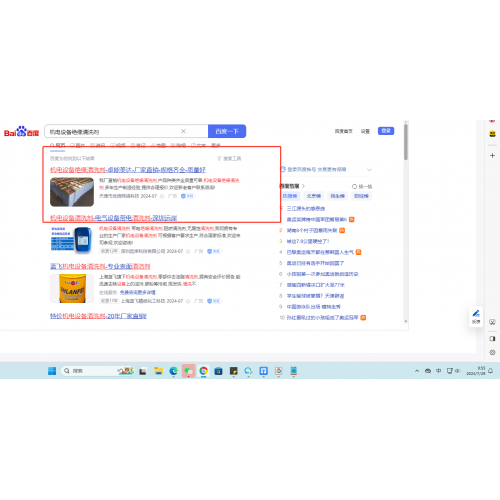
Task: Open hot search item ranked 4
Action: pyautogui.click(x=320, y=252)
